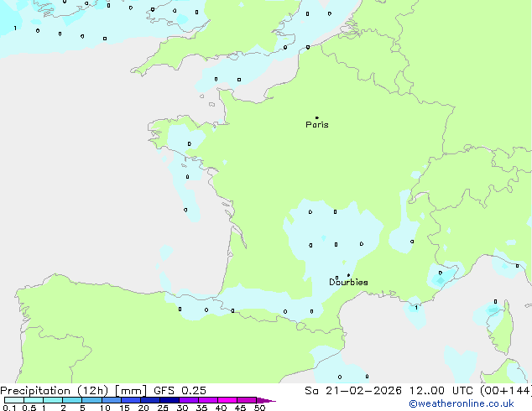Select the 25 mm dark blue legend swatch
The height and width of the screenshot is (411, 532).
click(170, 400)
